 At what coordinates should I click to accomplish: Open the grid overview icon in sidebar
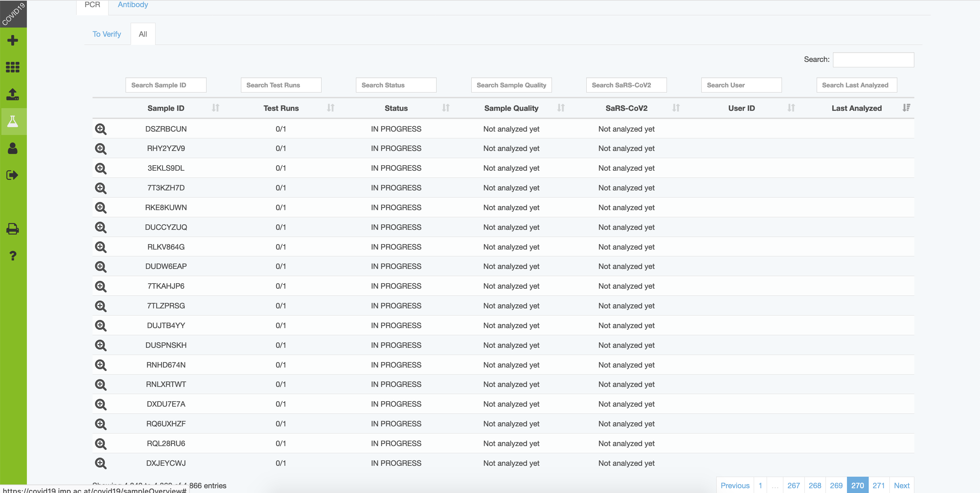(13, 67)
